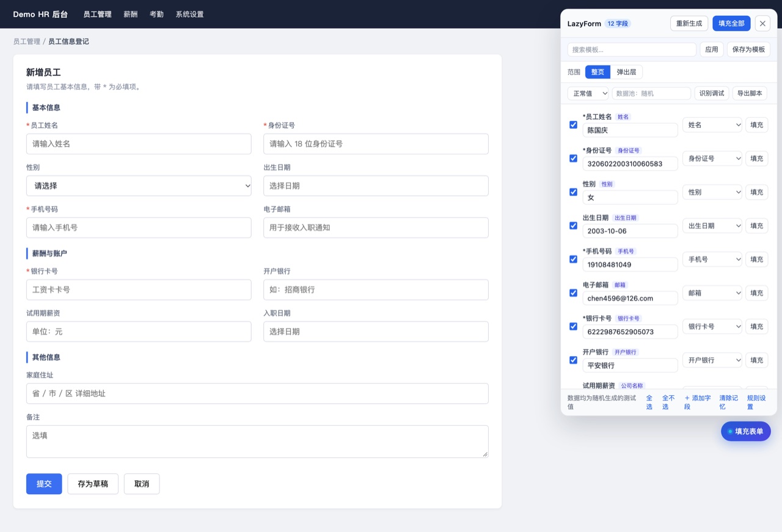Open the 姓名 type dropdown in LazyForm
782x532 pixels.
pos(712,125)
